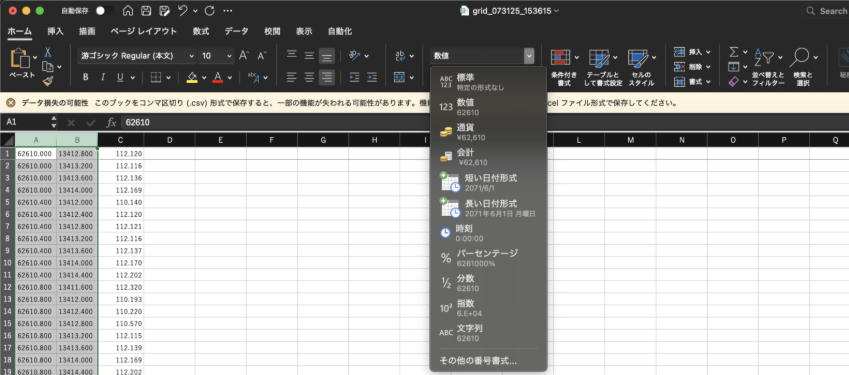This screenshot has width=849, height=375.
Task: Decrease font size with the smaller A icon
Action: (x=262, y=55)
